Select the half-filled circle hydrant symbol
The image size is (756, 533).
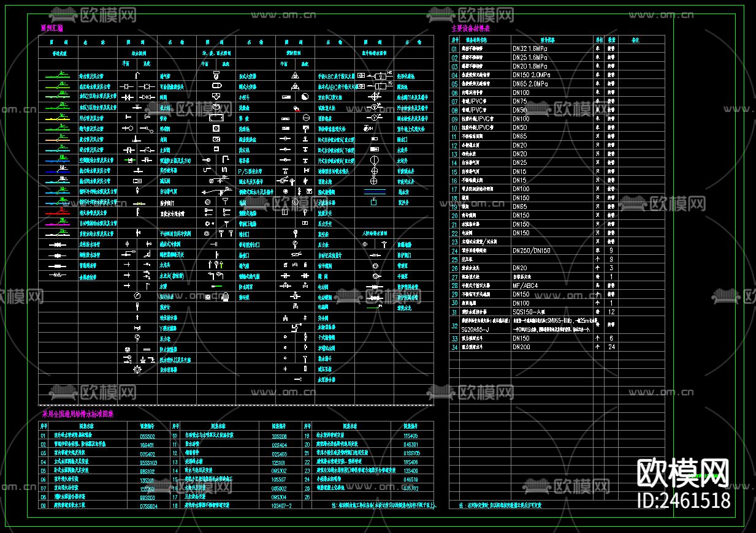tap(305, 96)
